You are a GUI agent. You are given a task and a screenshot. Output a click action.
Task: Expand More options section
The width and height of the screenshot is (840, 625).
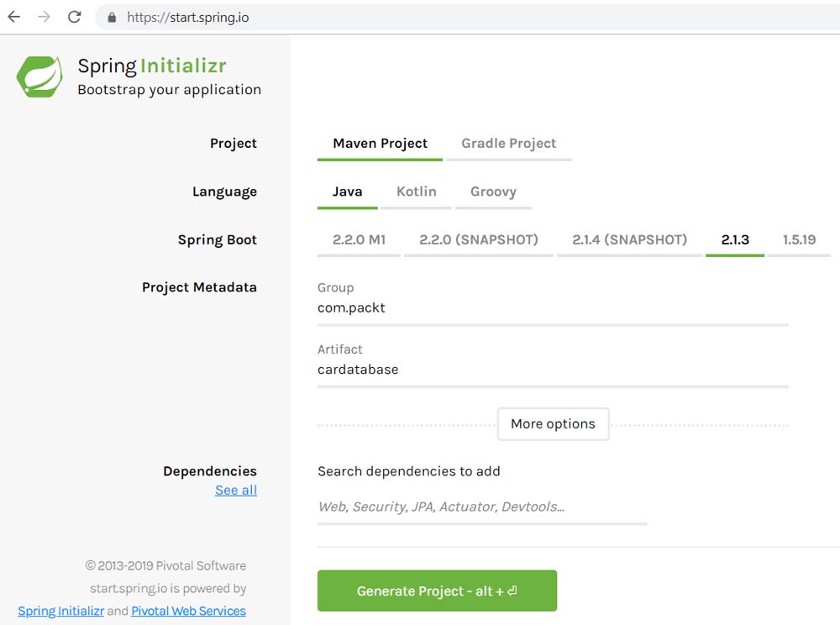click(x=553, y=424)
